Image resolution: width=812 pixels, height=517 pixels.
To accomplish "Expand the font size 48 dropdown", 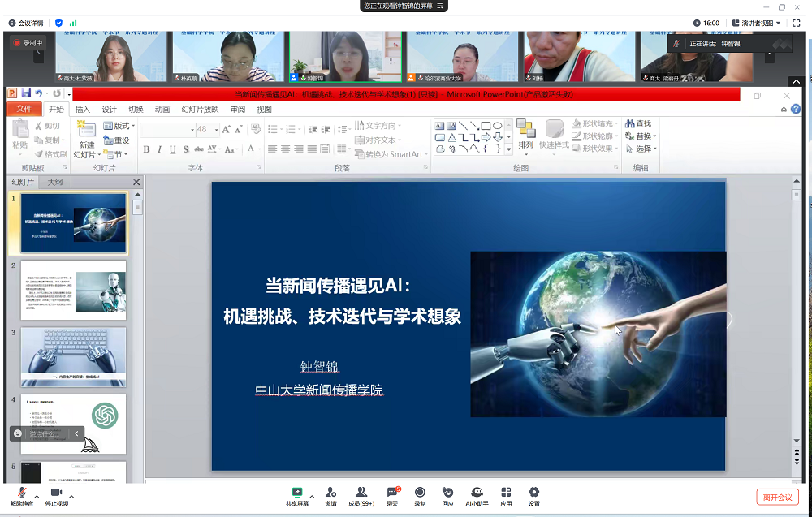I will tap(216, 130).
